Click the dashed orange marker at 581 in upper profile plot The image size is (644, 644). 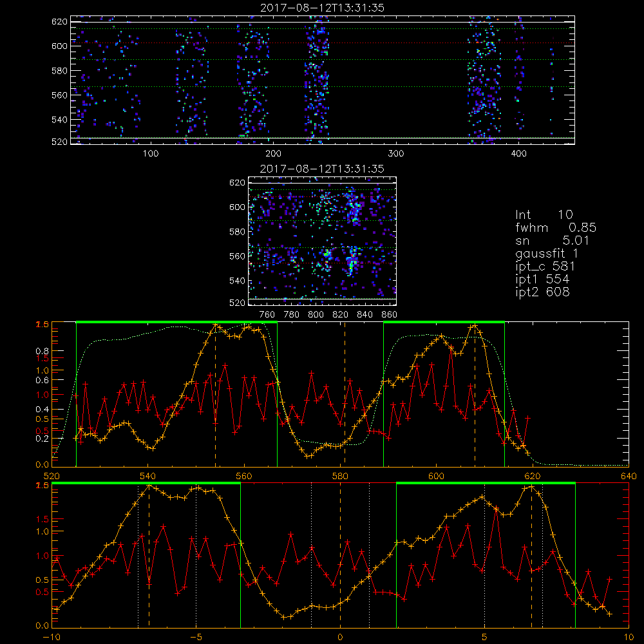pyautogui.click(x=345, y=394)
